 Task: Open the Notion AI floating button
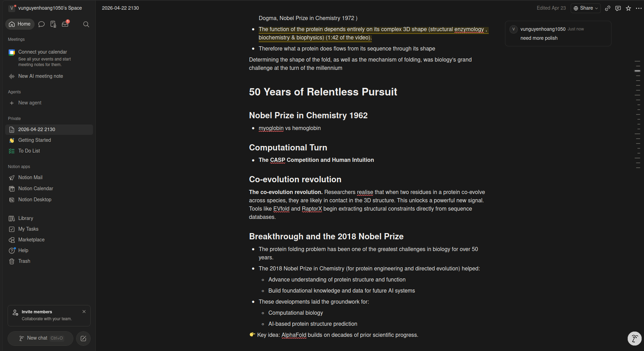tap(635, 339)
